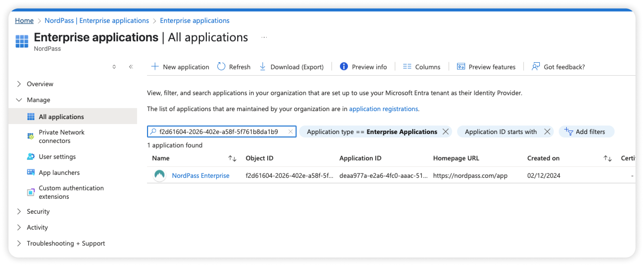Click the Download export arrow icon
Screen dimensions: 644x266
[x=262, y=67]
